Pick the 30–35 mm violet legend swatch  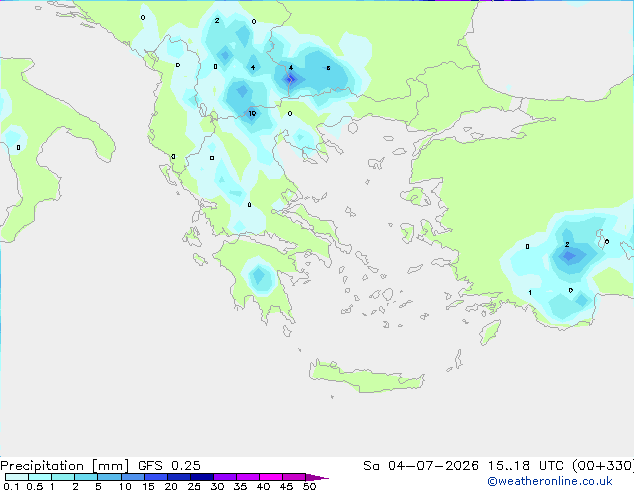click(x=224, y=477)
